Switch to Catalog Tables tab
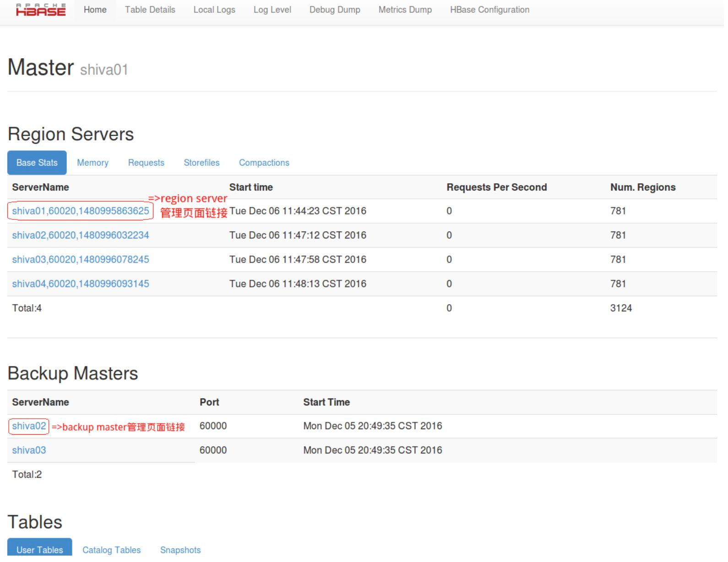The image size is (728, 562). (x=111, y=550)
